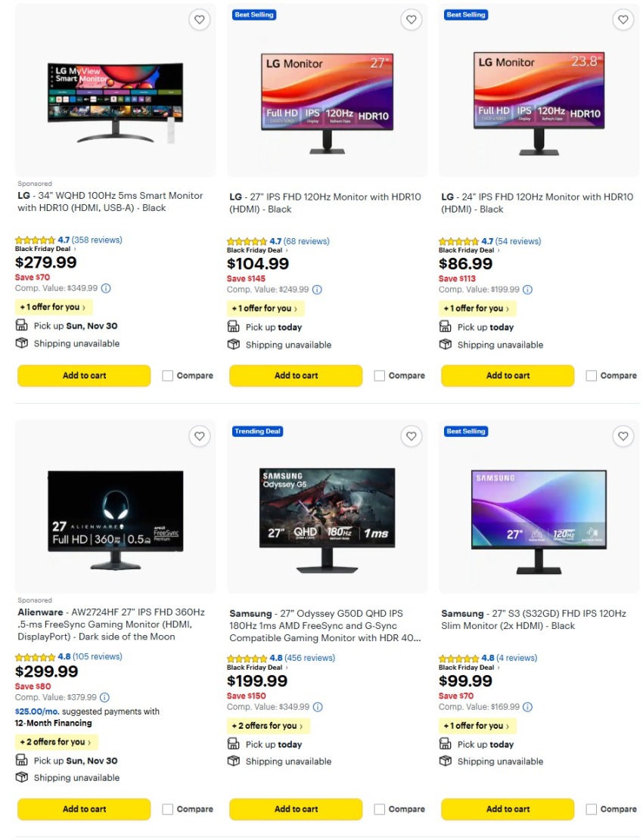The width and height of the screenshot is (643, 840).
Task: Open Comp. Value info tooltip for LG 27" monitor
Action: [316, 289]
